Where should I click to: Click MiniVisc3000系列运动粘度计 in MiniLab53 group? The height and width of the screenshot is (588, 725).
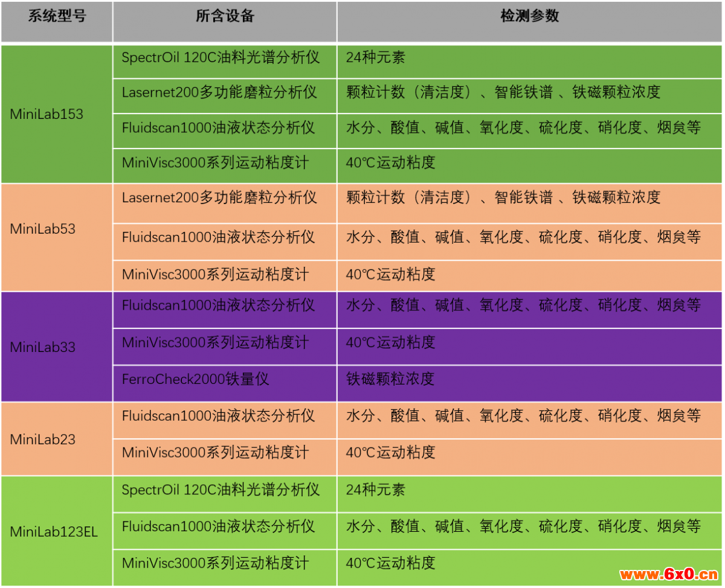225,276
